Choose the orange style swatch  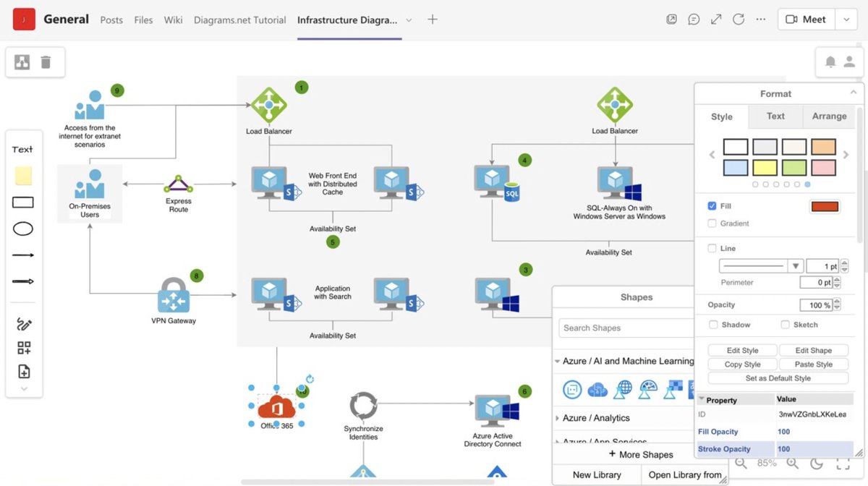point(823,147)
